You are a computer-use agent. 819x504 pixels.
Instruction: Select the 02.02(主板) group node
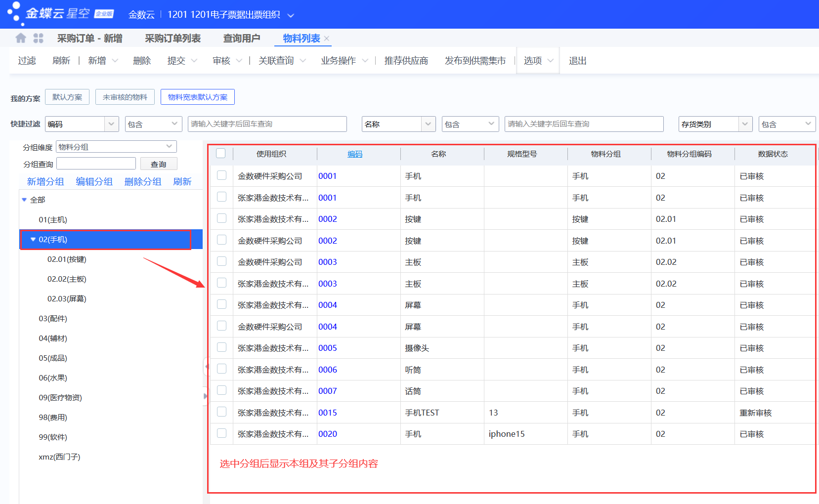67,279
